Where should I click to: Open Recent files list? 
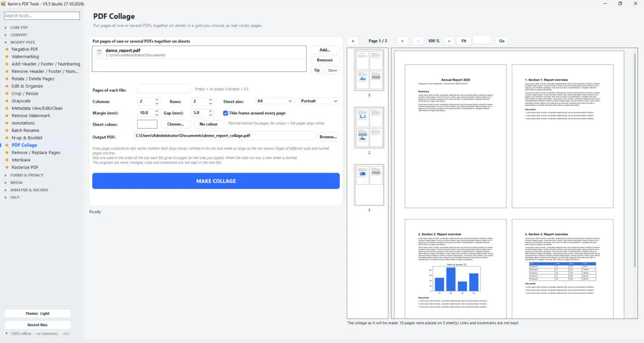[x=38, y=325]
